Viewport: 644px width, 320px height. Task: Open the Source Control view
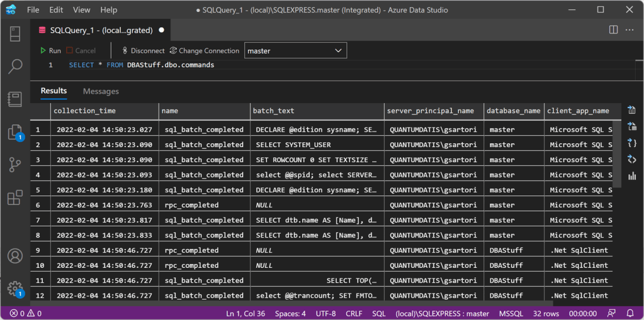coord(15,165)
